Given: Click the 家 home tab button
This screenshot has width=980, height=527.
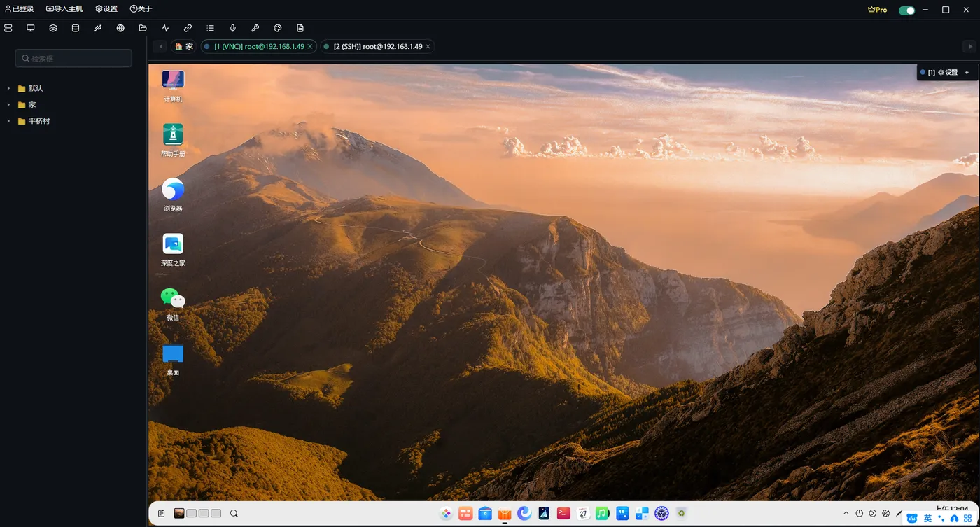Looking at the screenshot, I should pyautogui.click(x=184, y=46).
